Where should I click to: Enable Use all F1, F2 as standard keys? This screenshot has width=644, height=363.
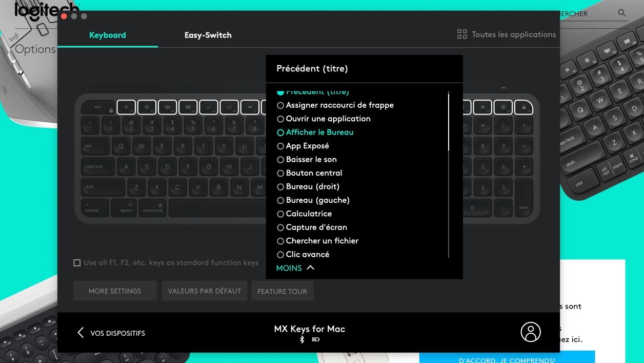[77, 263]
